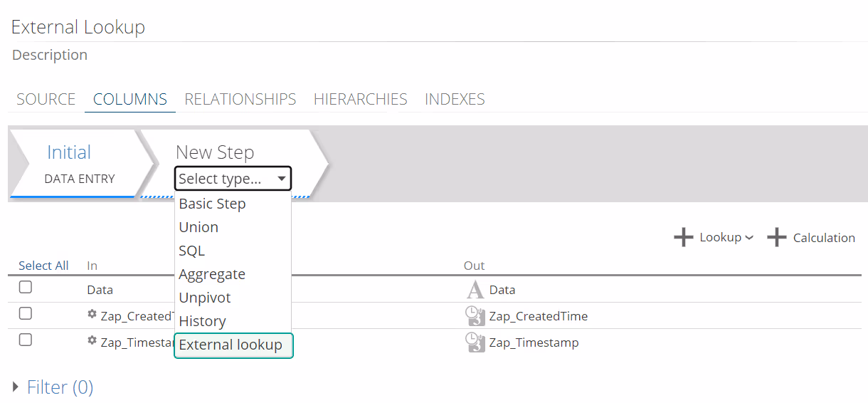Click the text type icon for Data output
The height and width of the screenshot is (403, 868).
[475, 290]
